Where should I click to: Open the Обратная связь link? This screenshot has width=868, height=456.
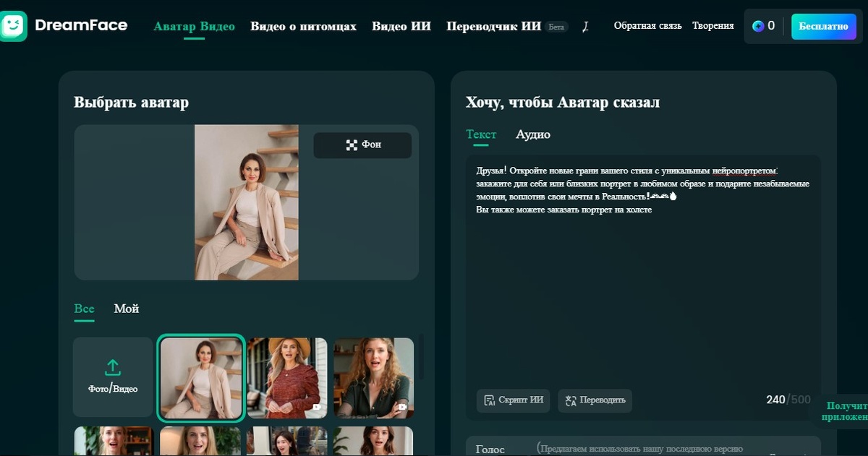tap(647, 26)
